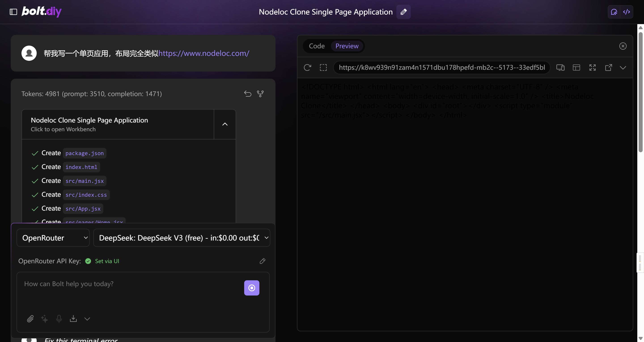This screenshot has height=342, width=644.
Task: Click the scrollbar up arrow
Action: [x=640, y=27]
